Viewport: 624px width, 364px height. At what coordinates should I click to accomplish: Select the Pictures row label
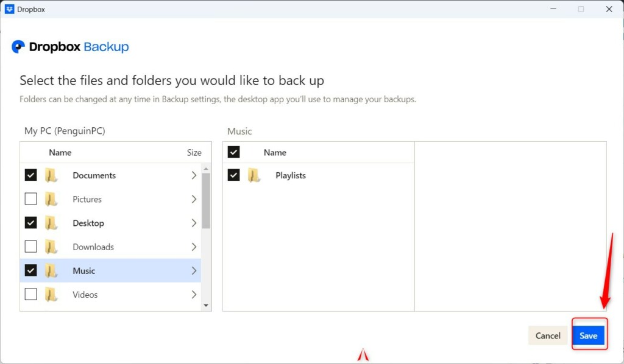click(87, 200)
